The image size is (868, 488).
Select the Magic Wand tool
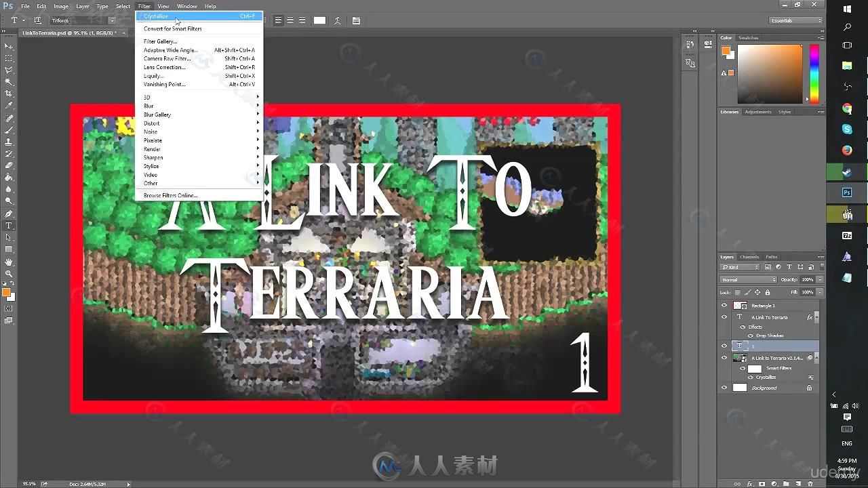pyautogui.click(x=9, y=81)
